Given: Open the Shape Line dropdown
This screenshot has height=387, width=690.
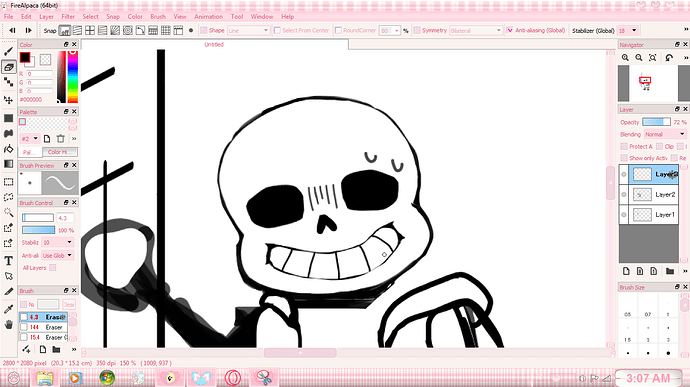Looking at the screenshot, I should 248,30.
